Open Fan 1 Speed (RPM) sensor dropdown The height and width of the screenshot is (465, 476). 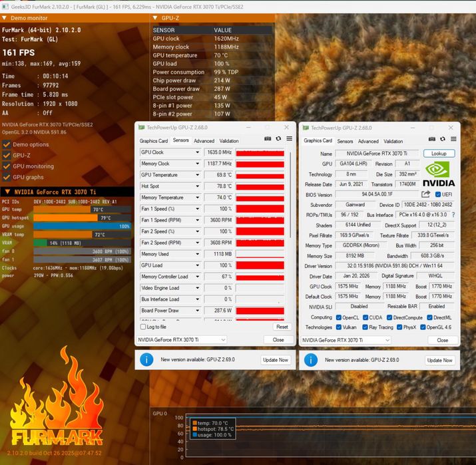tap(197, 220)
